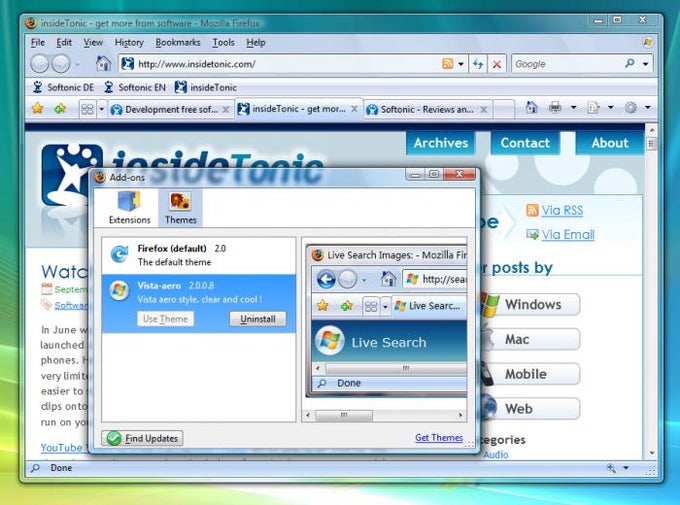Open the Via Email subscription link

point(568,235)
